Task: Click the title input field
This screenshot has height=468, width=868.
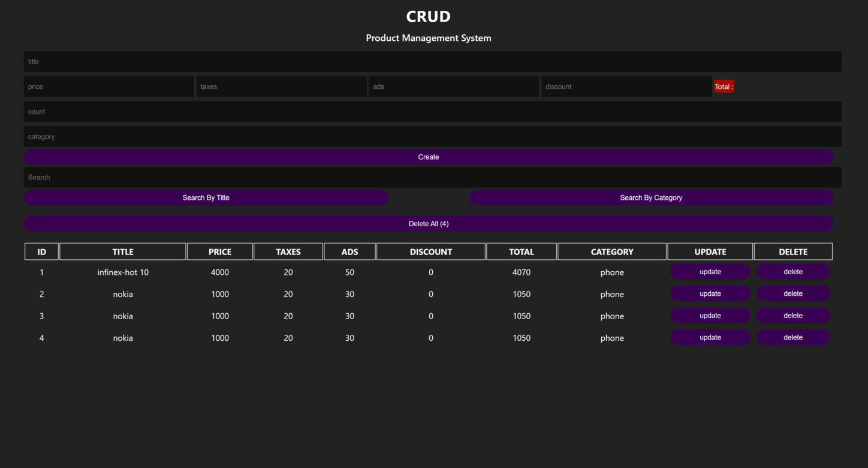Action: coord(433,62)
